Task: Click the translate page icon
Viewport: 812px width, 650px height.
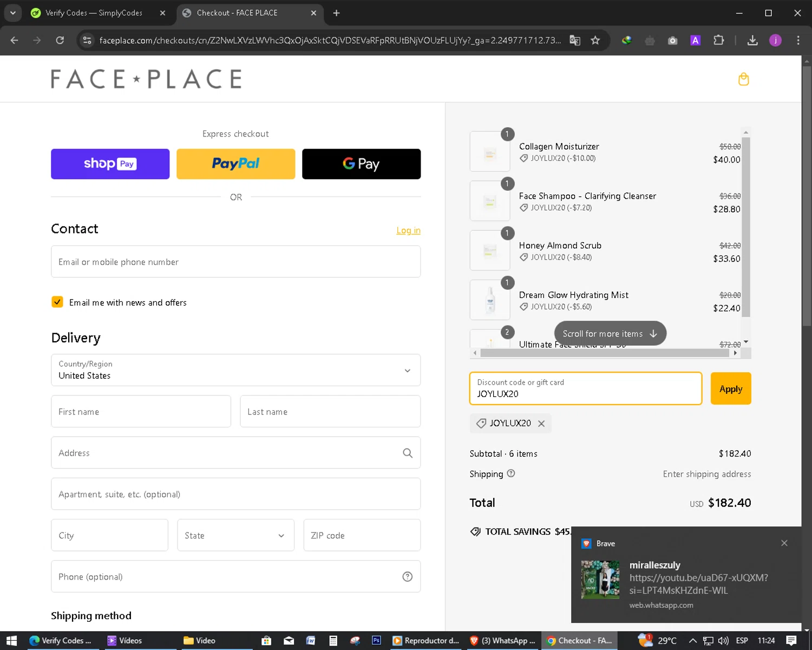Action: (x=575, y=40)
